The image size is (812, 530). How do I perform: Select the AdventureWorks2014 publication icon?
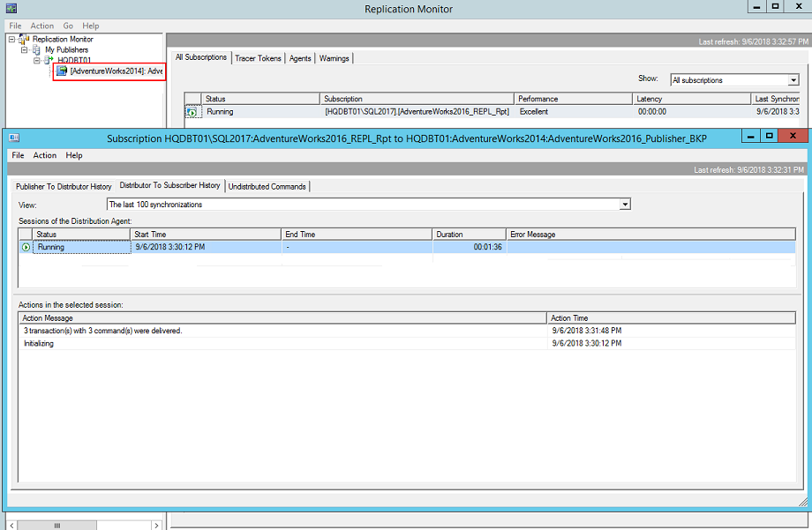point(62,71)
